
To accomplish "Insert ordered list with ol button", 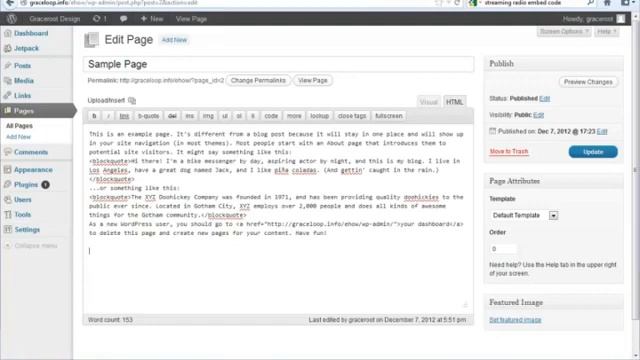I will tap(239, 116).
